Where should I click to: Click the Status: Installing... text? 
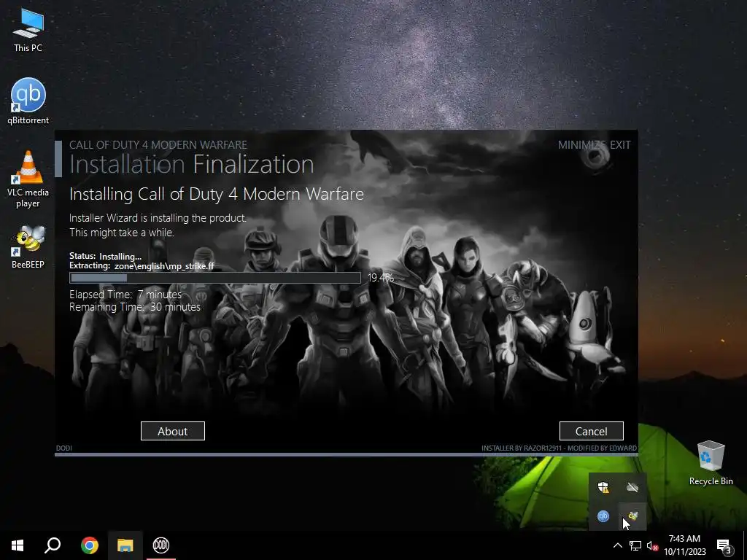click(x=105, y=256)
